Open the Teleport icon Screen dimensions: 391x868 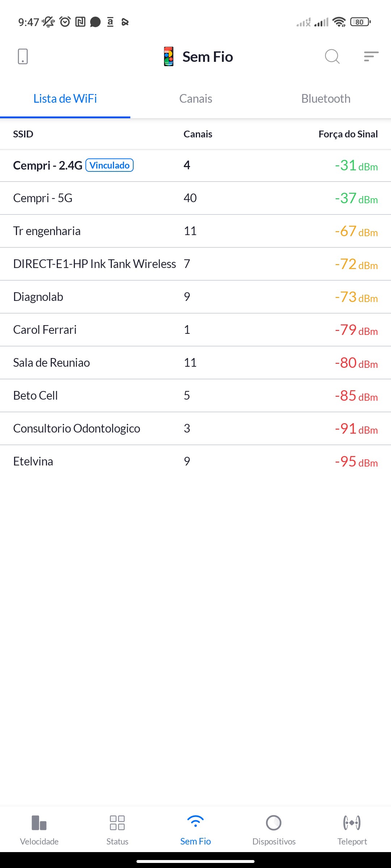pos(352,823)
